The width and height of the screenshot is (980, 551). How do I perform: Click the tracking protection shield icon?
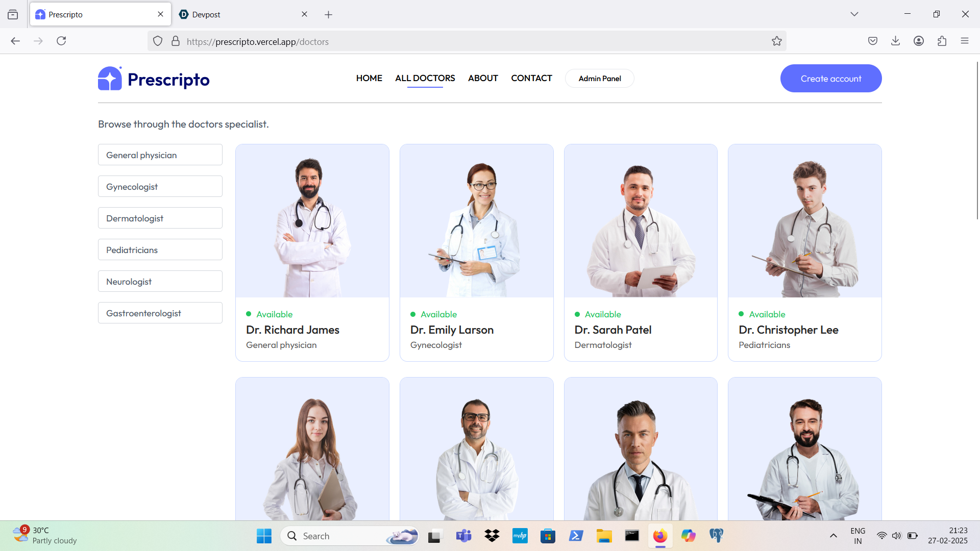pyautogui.click(x=158, y=41)
